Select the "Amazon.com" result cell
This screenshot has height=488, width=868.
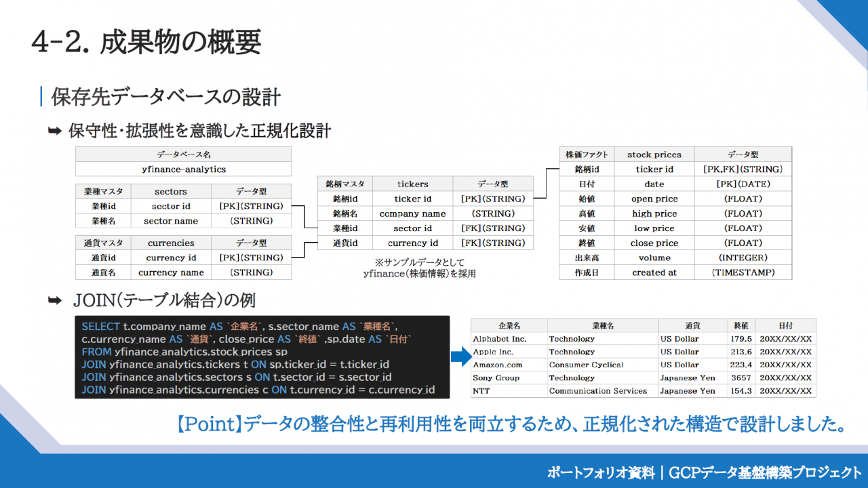509,365
